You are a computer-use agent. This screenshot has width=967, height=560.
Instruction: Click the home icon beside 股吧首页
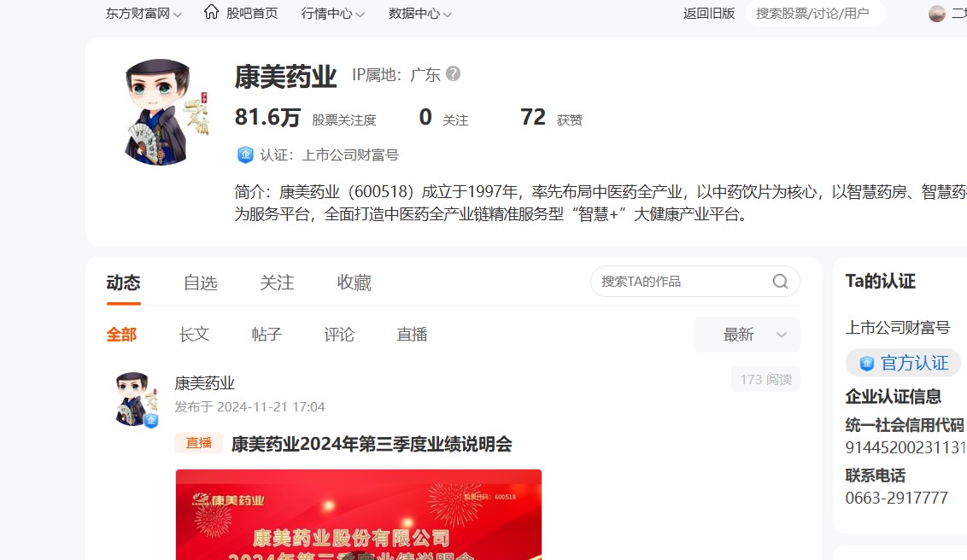click(212, 12)
